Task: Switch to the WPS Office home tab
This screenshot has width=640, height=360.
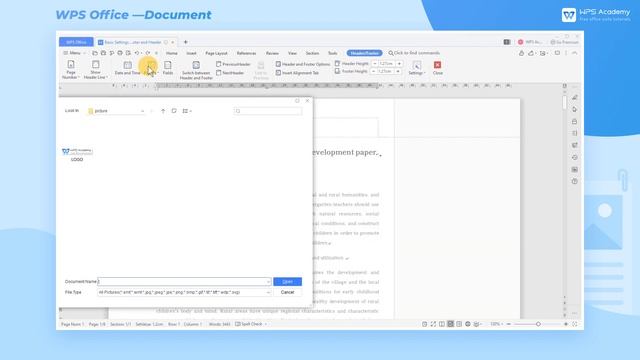Action: (x=76, y=42)
